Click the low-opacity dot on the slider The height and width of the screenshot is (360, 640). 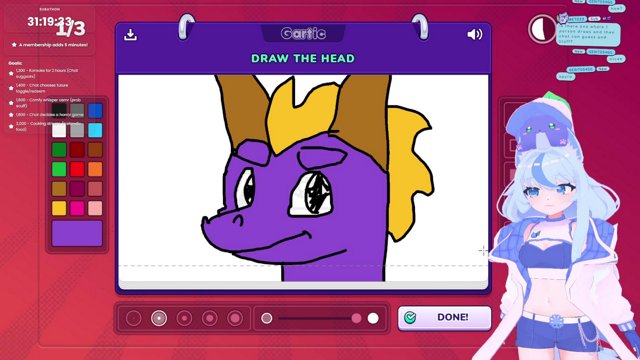coord(267,318)
